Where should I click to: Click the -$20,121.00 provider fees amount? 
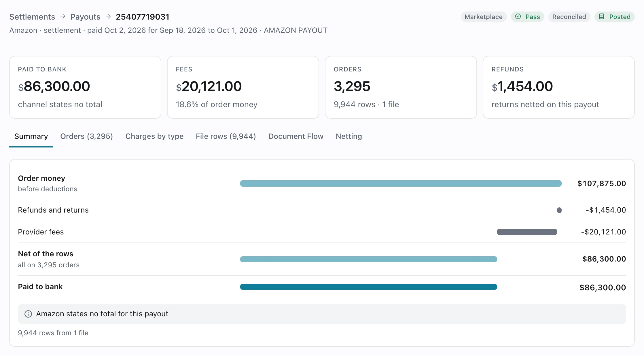(x=603, y=232)
